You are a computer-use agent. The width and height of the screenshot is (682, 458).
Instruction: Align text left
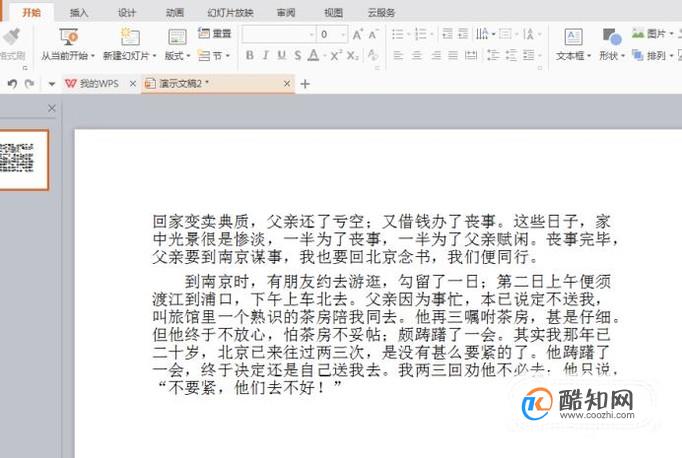click(x=398, y=55)
